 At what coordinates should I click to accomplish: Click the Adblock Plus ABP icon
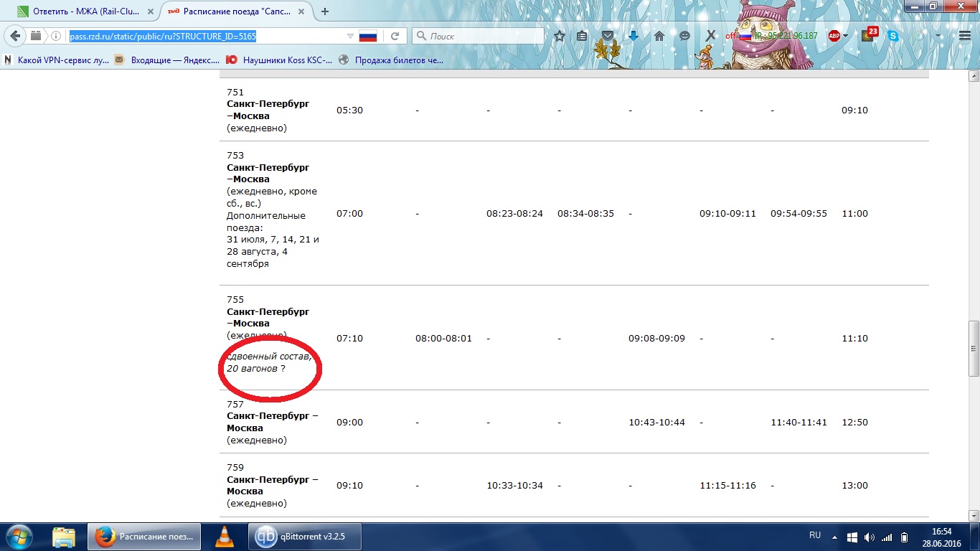834,36
